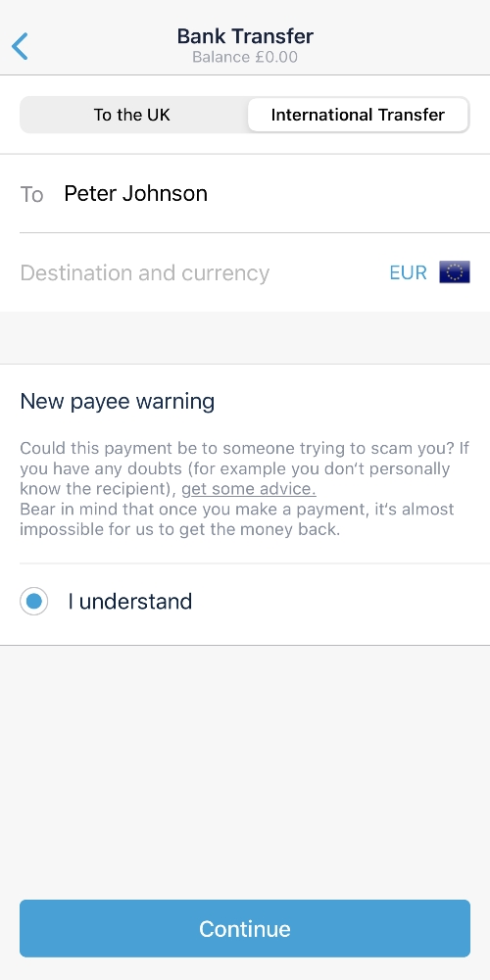The image size is (490, 980).
Task: Edit the recipient name Peter Johnson
Action: [135, 193]
